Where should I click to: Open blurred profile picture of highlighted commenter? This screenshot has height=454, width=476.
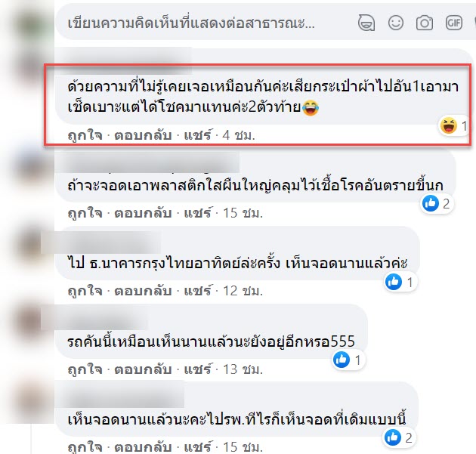(34, 70)
